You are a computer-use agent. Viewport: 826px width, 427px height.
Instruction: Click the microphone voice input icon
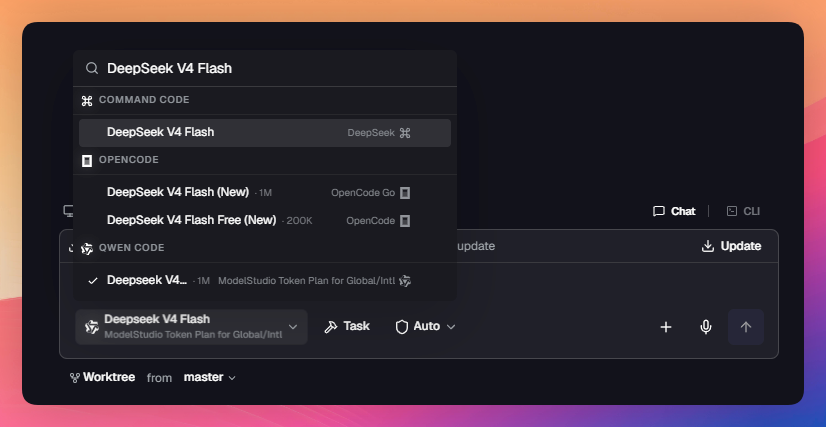706,327
